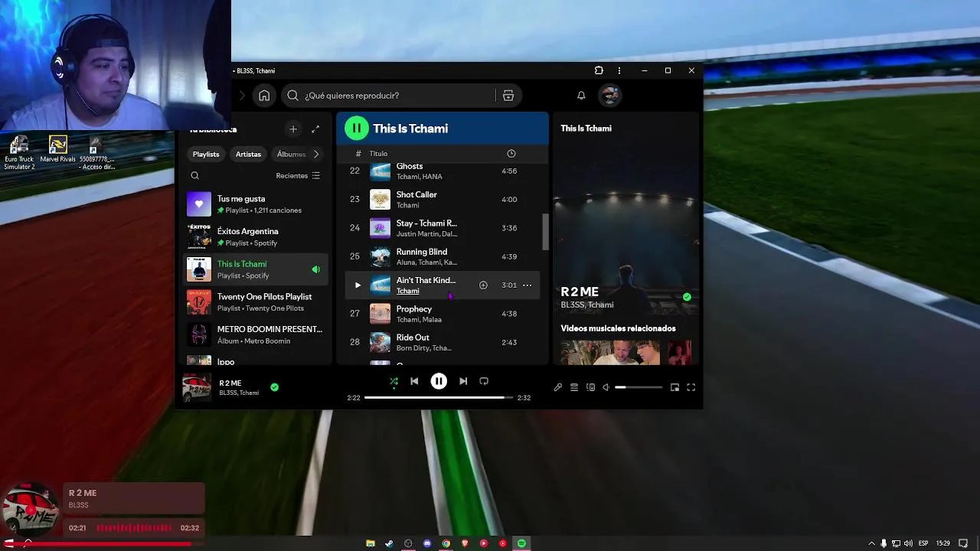Viewport: 980px width, 551px height.
Task: Open related music video thumbnail
Action: pyautogui.click(x=611, y=352)
